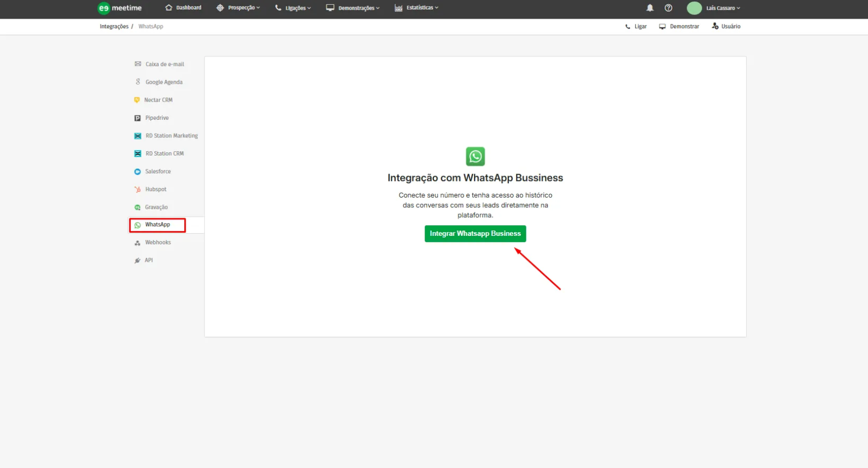Click the API plug icon
Screen dimensions: 868x468
137,260
